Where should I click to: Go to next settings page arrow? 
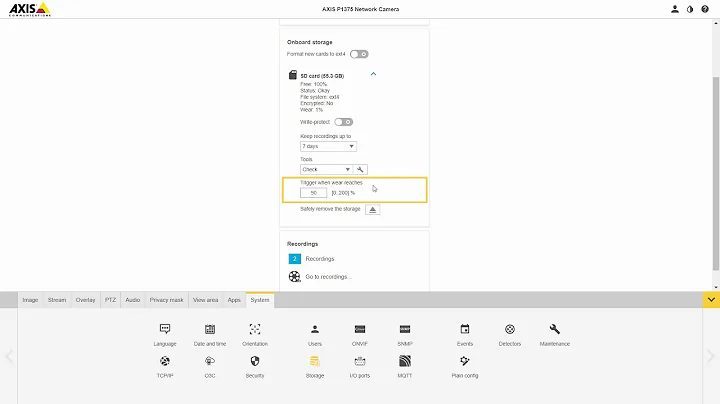(711, 356)
